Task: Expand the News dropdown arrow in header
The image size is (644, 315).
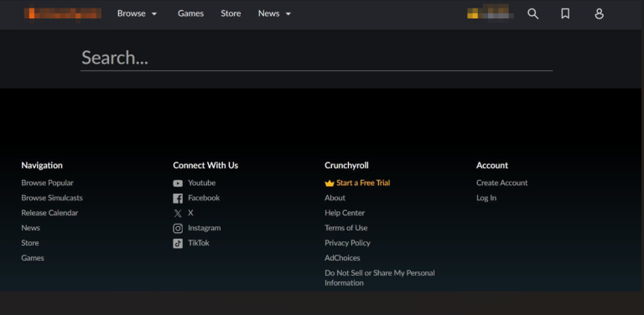Action: [x=288, y=14]
